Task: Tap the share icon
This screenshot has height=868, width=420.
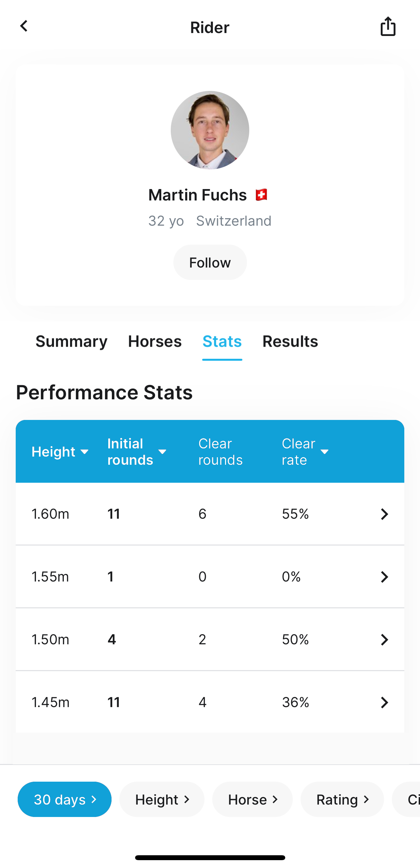Action: click(388, 26)
